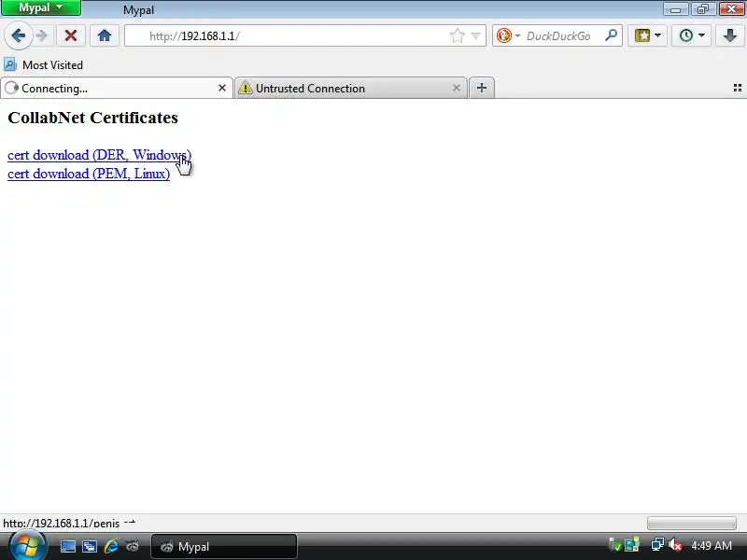Open the bookmarks menu button
This screenshot has width=747, height=560.
coord(641,35)
